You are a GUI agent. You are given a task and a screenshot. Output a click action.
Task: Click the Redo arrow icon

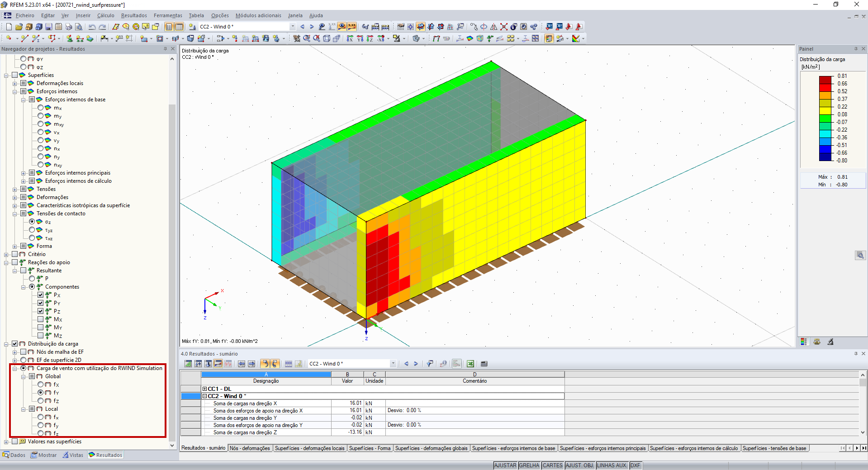[x=102, y=27]
